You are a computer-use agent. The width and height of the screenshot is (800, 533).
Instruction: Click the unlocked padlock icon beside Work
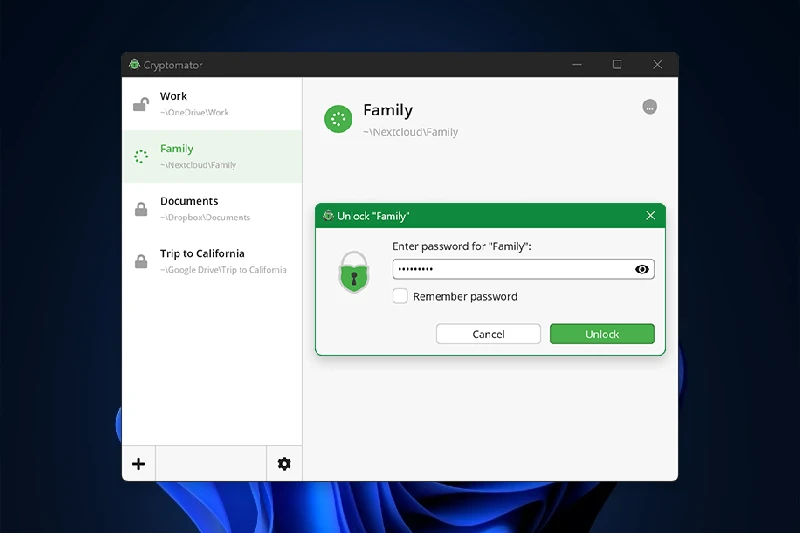(141, 104)
